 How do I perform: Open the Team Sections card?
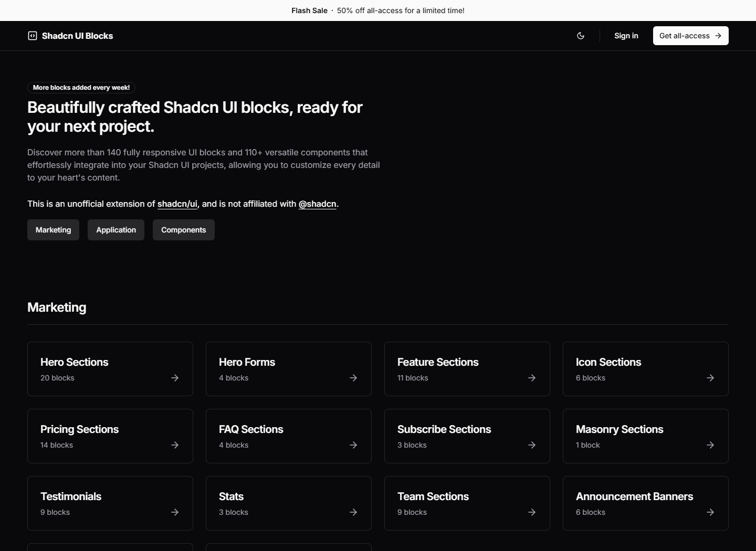tap(467, 503)
